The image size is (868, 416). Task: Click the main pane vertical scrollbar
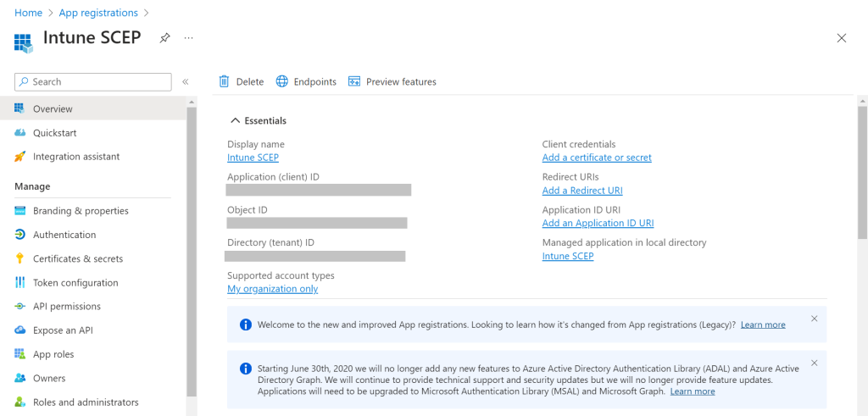click(862, 172)
